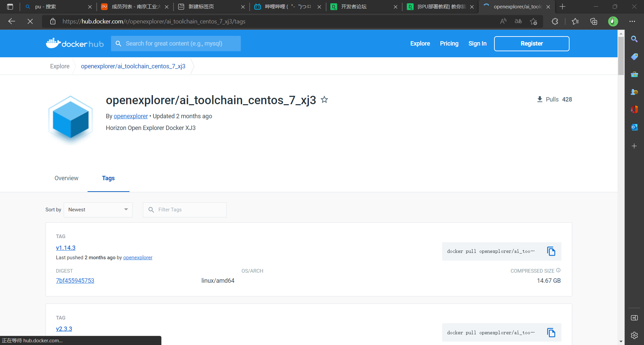This screenshot has width=644, height=345.
Task: Copy the docker pull command for v2.3.3
Action: 551,333
